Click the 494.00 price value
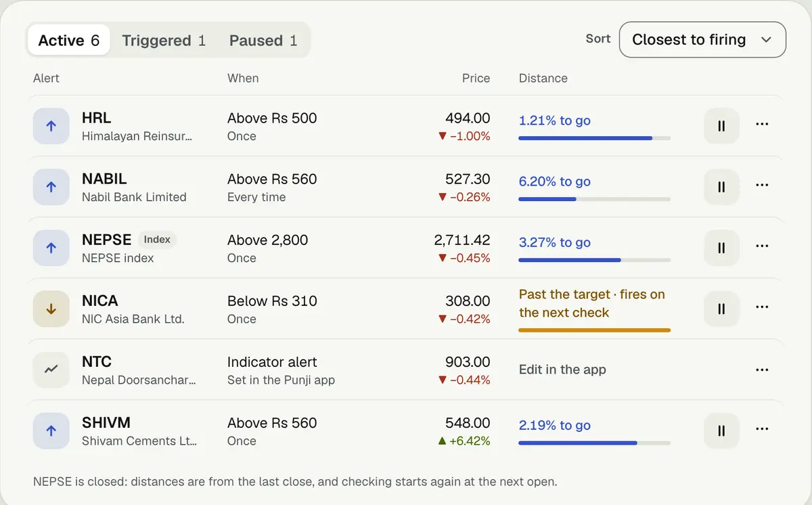 [468, 118]
